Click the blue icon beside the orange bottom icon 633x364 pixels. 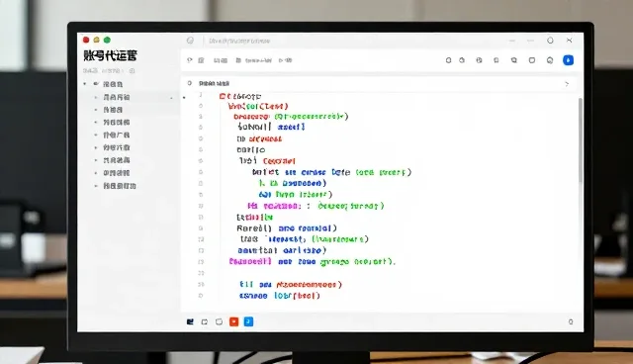(248, 321)
